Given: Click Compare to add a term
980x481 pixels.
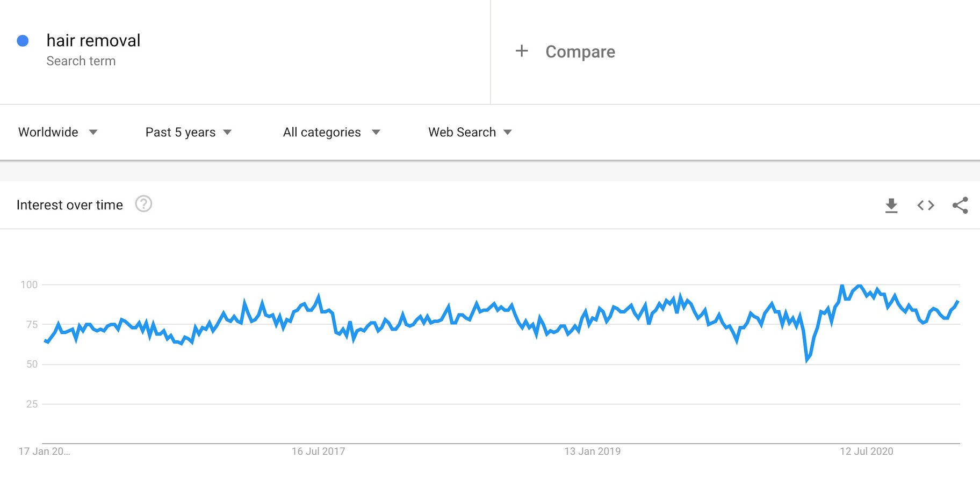Looking at the screenshot, I should (x=580, y=52).
